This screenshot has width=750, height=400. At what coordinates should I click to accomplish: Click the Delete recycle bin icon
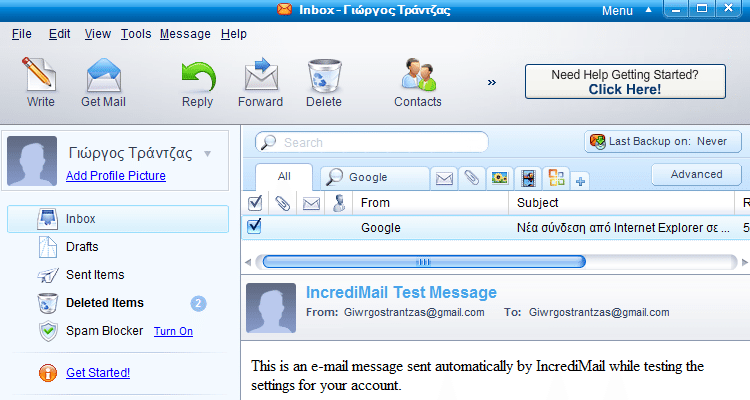tap(324, 76)
